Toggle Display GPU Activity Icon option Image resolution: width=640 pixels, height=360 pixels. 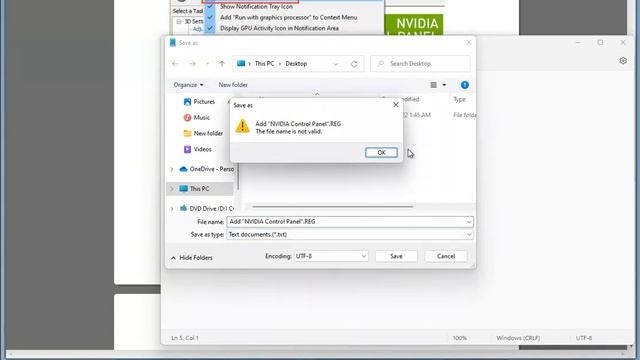(x=279, y=28)
